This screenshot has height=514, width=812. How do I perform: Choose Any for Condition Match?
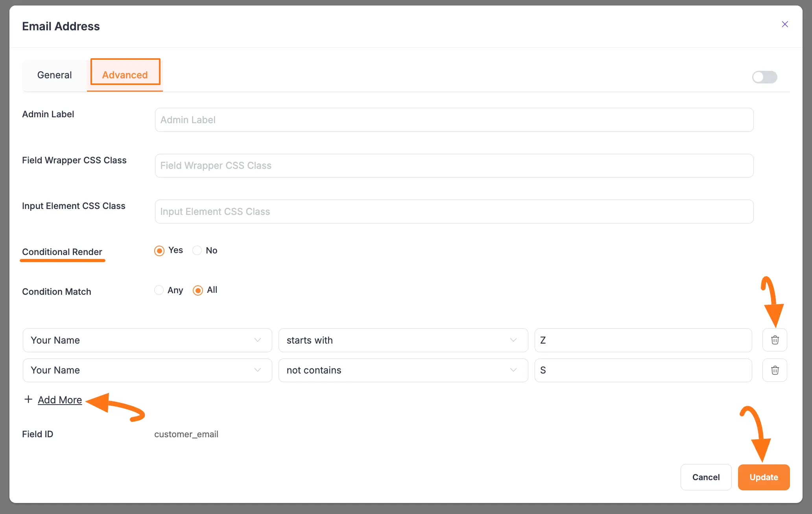tap(159, 290)
